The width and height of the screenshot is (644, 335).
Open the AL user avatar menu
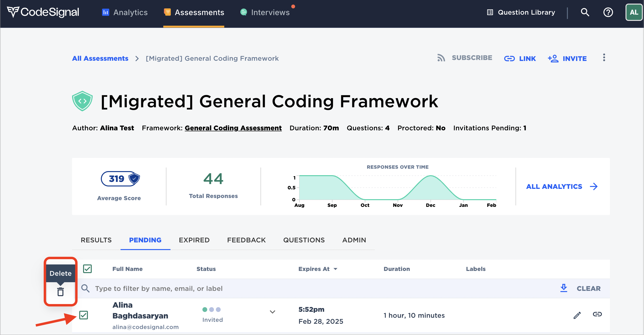click(634, 12)
